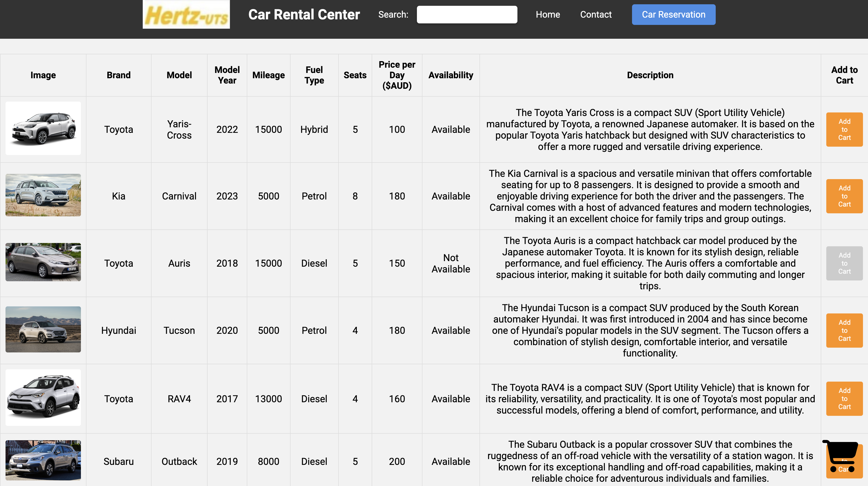Select the Carnival model cell

point(179,196)
